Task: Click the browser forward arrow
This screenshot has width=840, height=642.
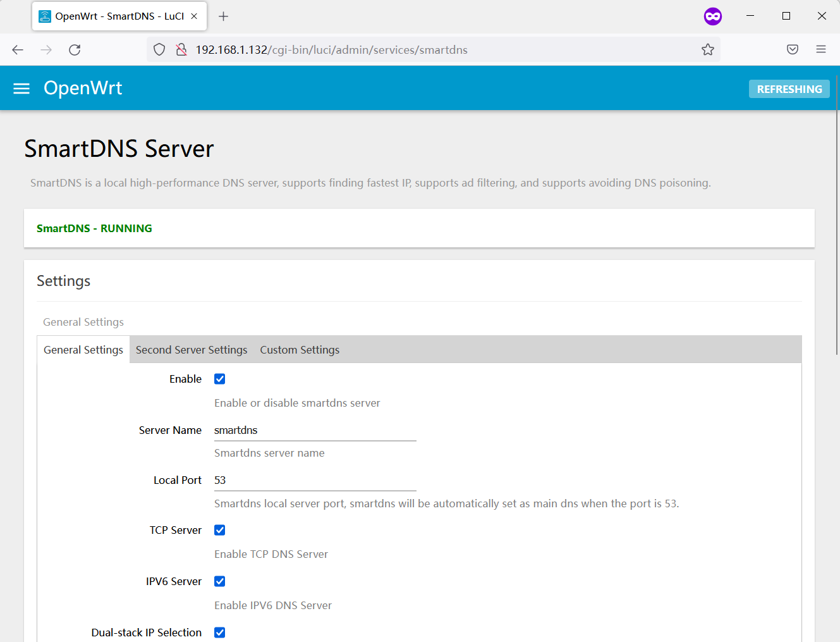Action: [46, 50]
